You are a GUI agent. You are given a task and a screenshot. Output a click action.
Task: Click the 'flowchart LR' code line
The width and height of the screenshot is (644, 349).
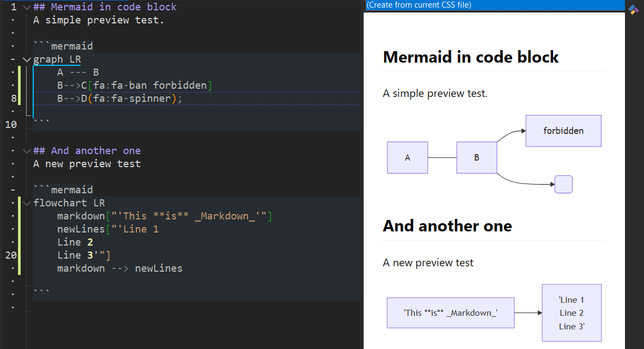tap(69, 203)
